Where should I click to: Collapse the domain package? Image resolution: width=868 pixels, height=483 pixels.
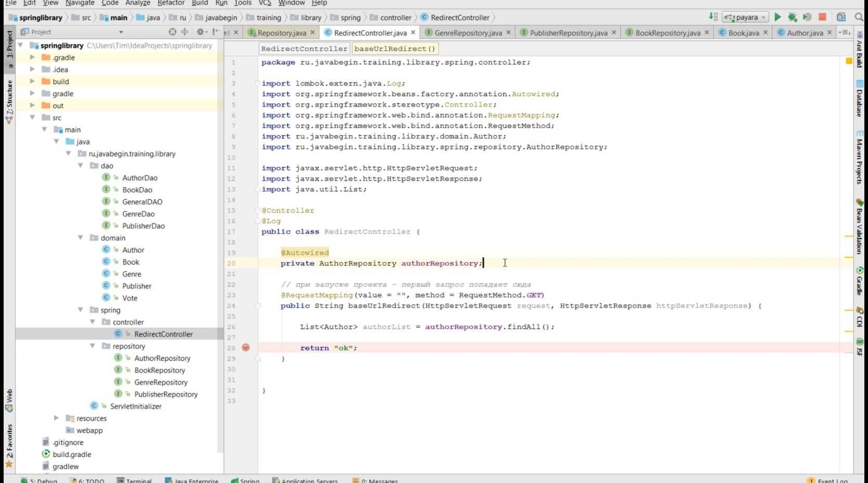(81, 238)
